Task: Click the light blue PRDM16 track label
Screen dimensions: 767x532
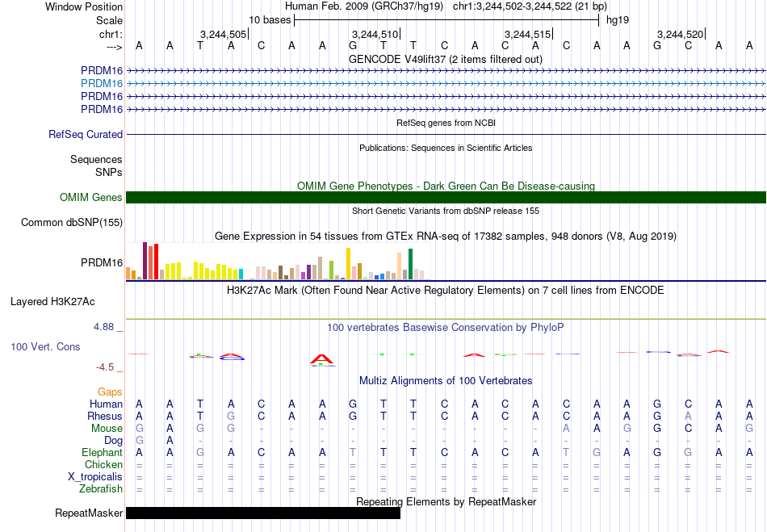Action: pyautogui.click(x=102, y=84)
